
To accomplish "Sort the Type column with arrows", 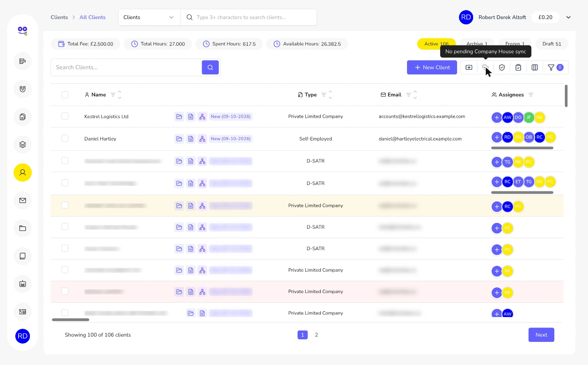I will [330, 95].
